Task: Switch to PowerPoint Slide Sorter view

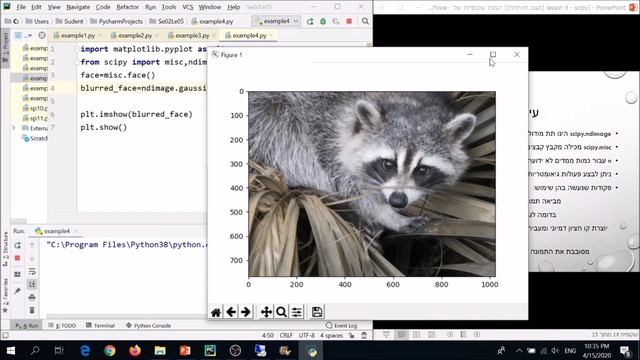Action: [x=416, y=335]
